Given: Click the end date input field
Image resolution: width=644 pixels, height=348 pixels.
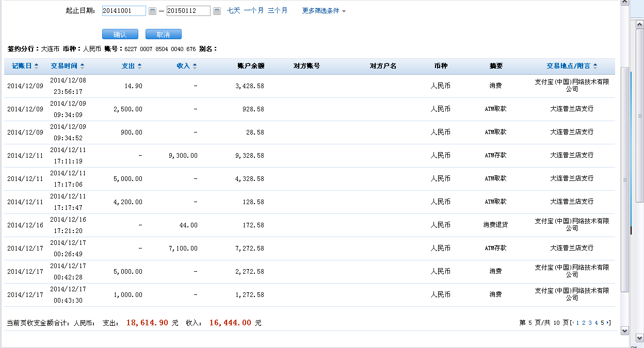Looking at the screenshot, I should [188, 11].
